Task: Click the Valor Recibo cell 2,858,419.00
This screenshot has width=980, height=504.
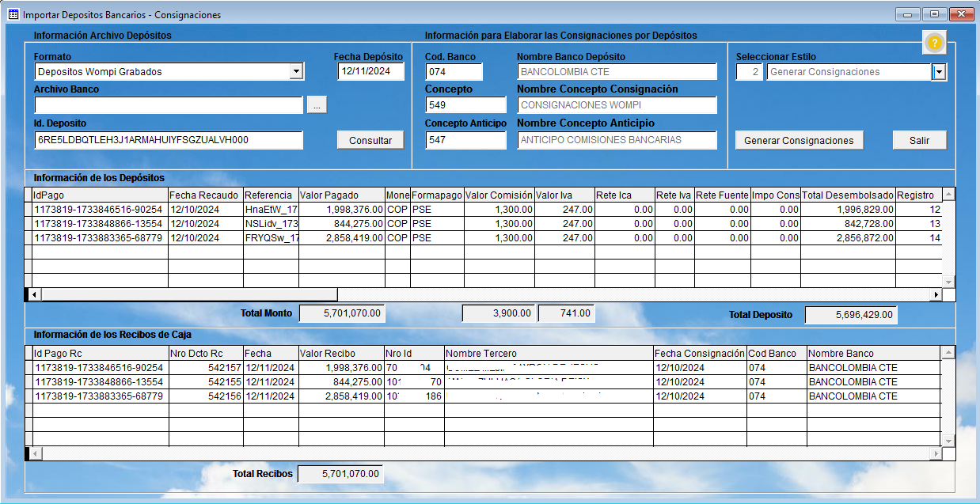Action: click(x=341, y=396)
